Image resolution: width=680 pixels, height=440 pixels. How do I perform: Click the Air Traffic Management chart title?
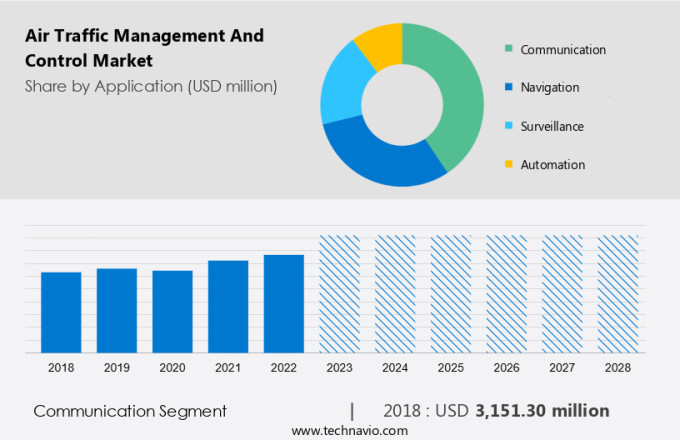coord(144,47)
